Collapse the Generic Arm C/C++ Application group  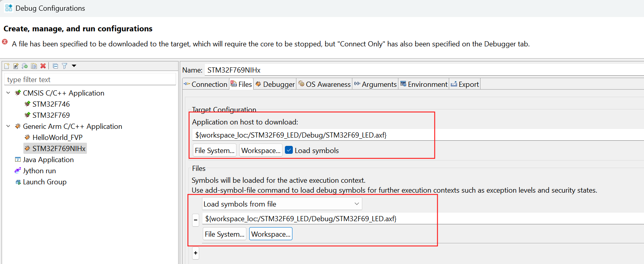(x=8, y=126)
